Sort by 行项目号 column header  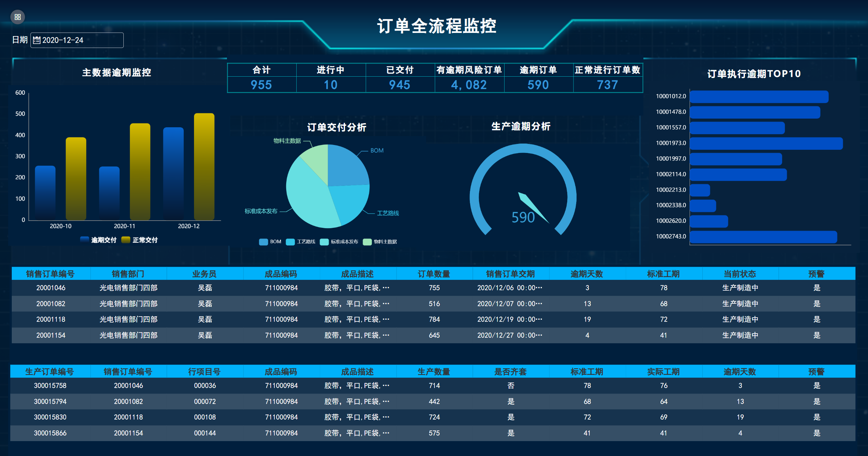point(204,372)
